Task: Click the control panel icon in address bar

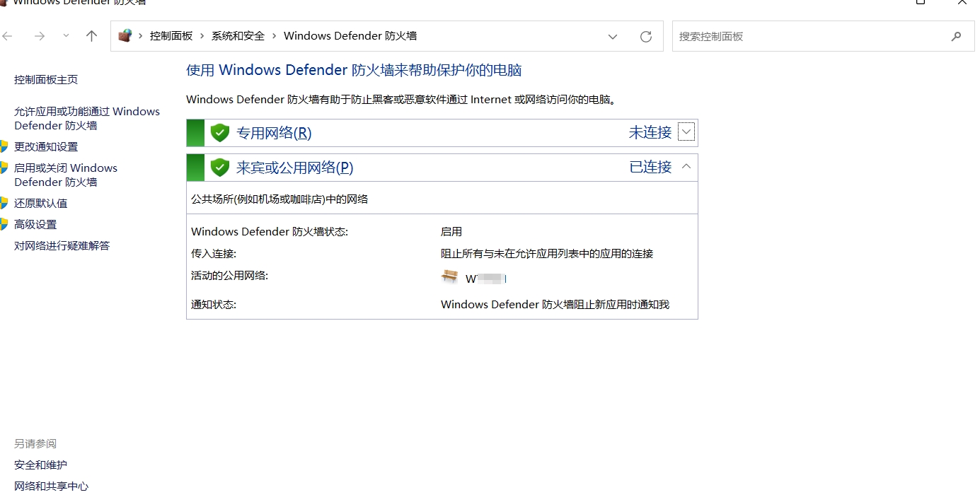Action: [x=125, y=36]
